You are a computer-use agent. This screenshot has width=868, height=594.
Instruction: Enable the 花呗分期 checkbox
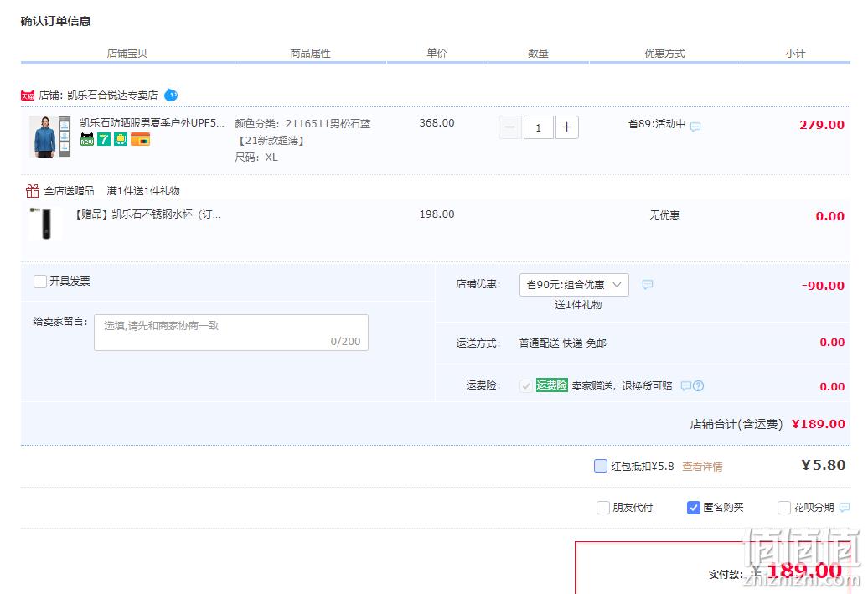(x=784, y=508)
